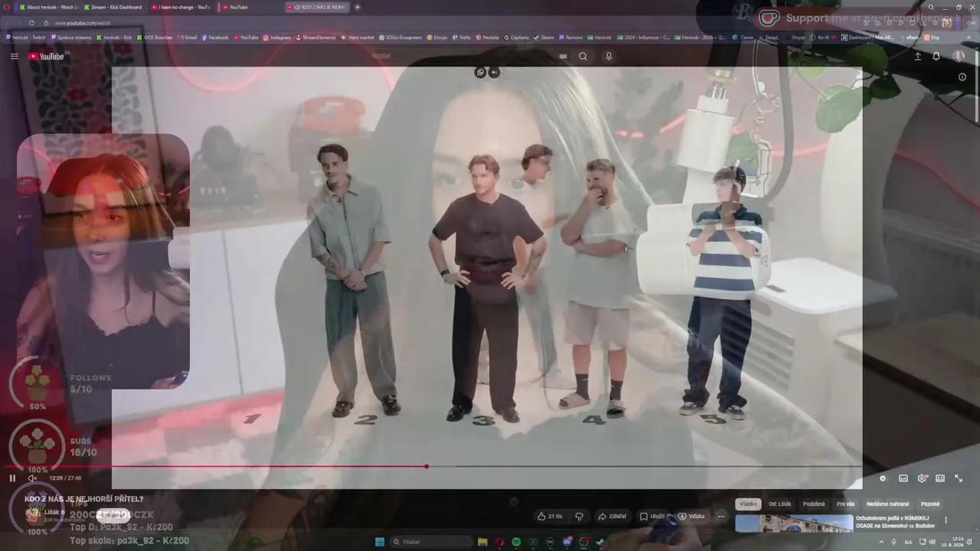The height and width of the screenshot is (551, 980).
Task: Open YouTube notifications bell
Action: coord(936,56)
